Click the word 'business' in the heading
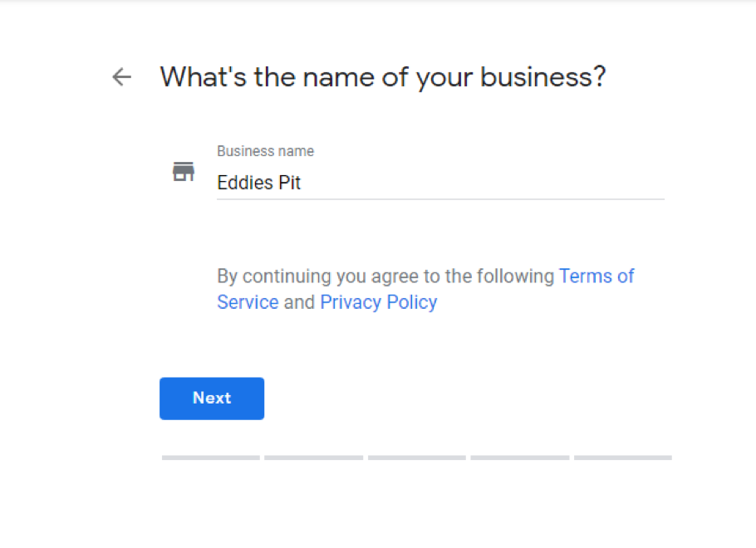This screenshot has width=756, height=548. click(537, 77)
